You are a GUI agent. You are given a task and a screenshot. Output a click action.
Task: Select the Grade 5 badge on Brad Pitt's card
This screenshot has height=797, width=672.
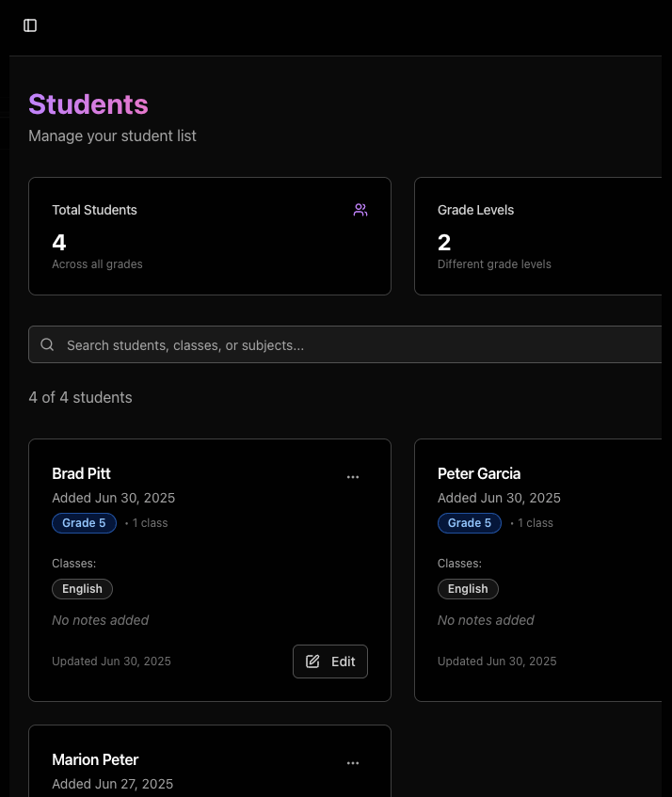click(84, 523)
